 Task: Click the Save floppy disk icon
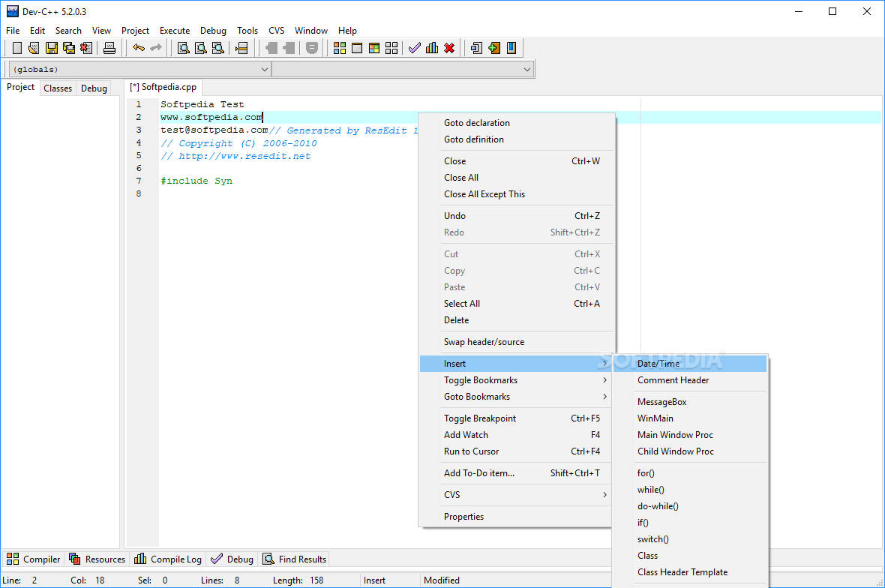click(51, 48)
